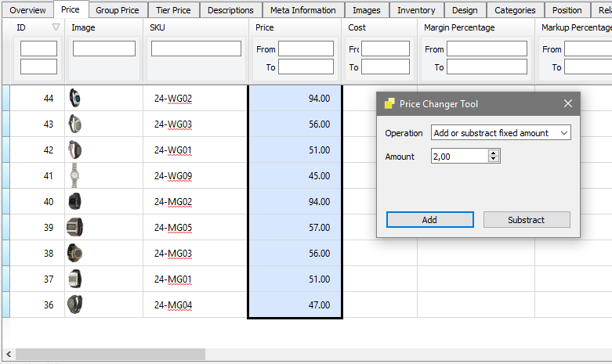Open the Meta Information tab

click(302, 10)
